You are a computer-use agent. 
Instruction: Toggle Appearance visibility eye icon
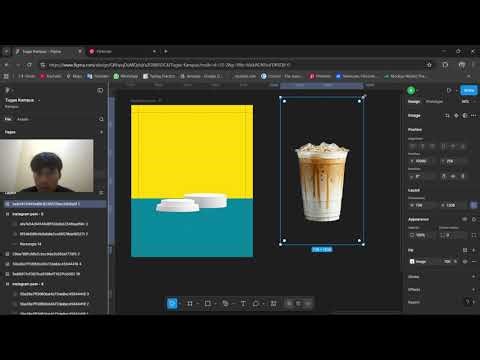point(465,219)
